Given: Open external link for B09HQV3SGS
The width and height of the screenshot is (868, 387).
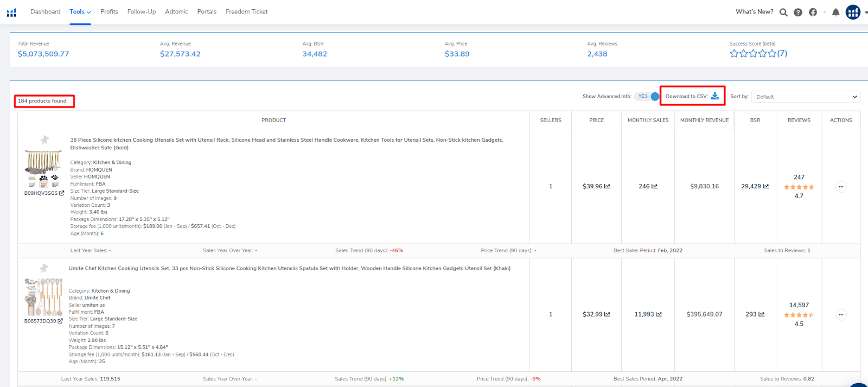Looking at the screenshot, I should click(x=61, y=193).
